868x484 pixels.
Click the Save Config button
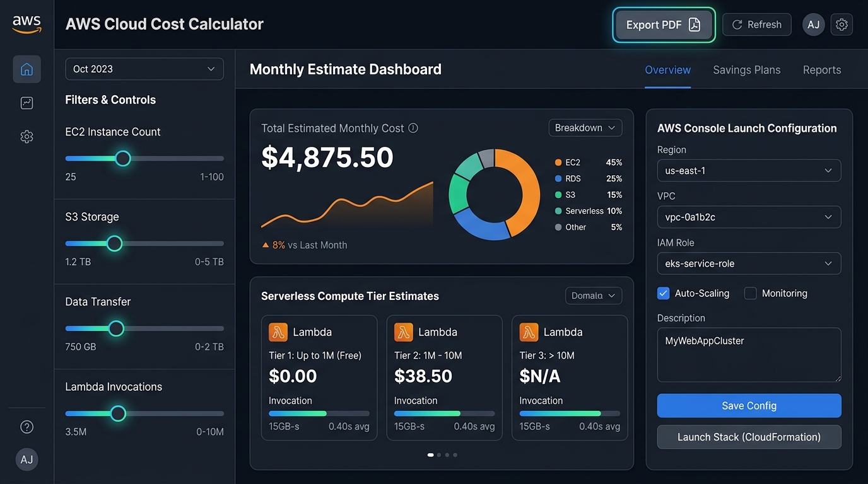click(x=749, y=406)
